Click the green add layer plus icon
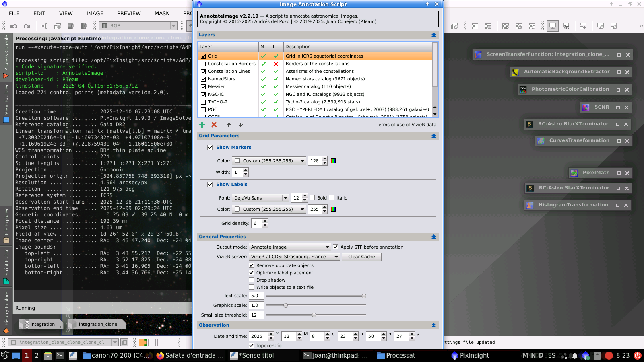Image resolution: width=644 pixels, height=362 pixels. 202,125
